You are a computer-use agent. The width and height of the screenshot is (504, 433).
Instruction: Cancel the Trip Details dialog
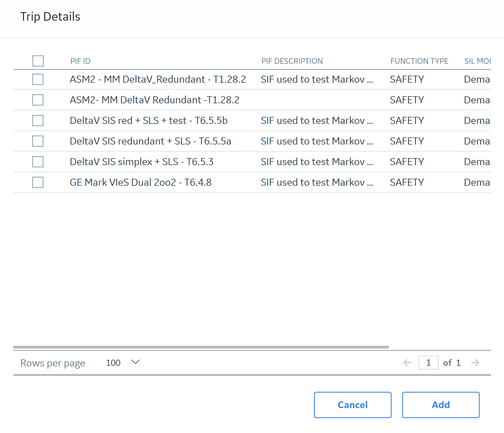point(353,405)
